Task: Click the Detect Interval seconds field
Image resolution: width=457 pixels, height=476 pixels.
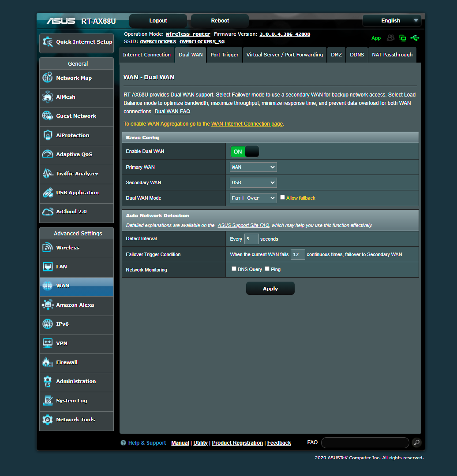Action: (251, 239)
